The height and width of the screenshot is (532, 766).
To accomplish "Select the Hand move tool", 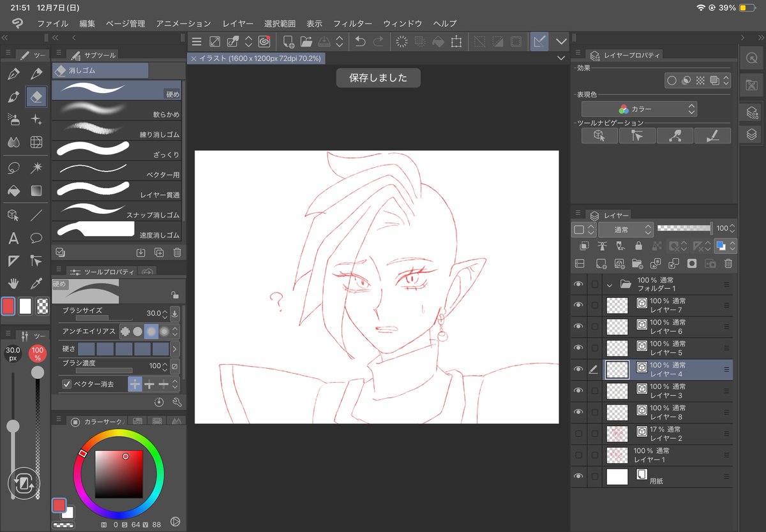I will pyautogui.click(x=13, y=281).
